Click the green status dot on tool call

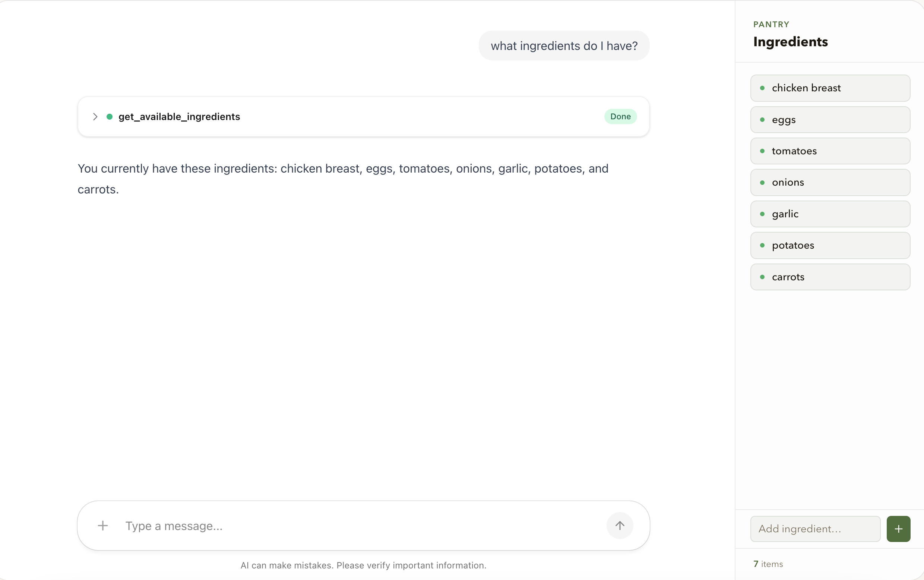[x=110, y=117]
